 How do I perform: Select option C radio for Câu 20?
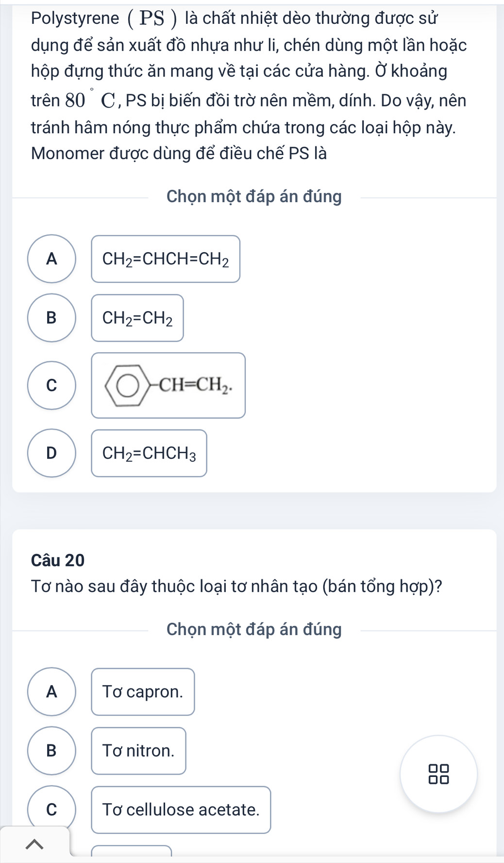point(51,809)
